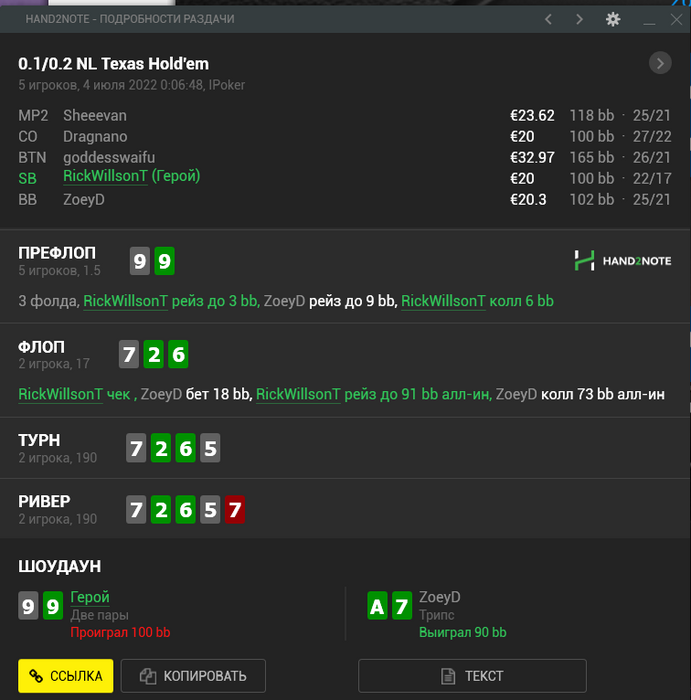Open RickWillsonT link before 'рейз до 3 bb'
This screenshot has width=691, height=700.
click(125, 301)
